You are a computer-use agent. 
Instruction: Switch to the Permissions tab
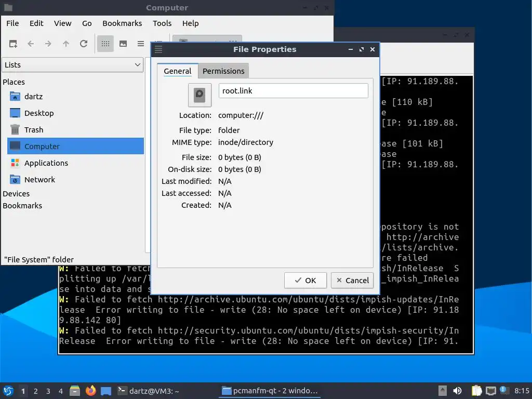click(223, 71)
